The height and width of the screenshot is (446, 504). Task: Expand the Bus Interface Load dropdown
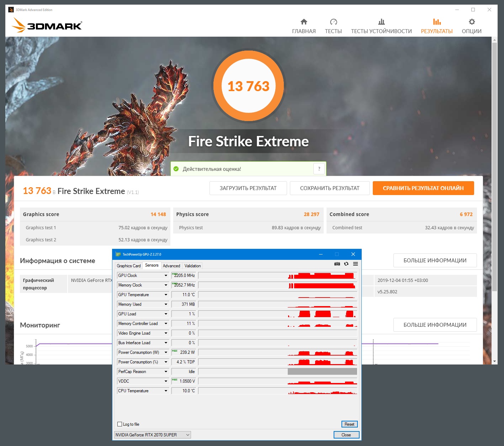click(x=166, y=343)
